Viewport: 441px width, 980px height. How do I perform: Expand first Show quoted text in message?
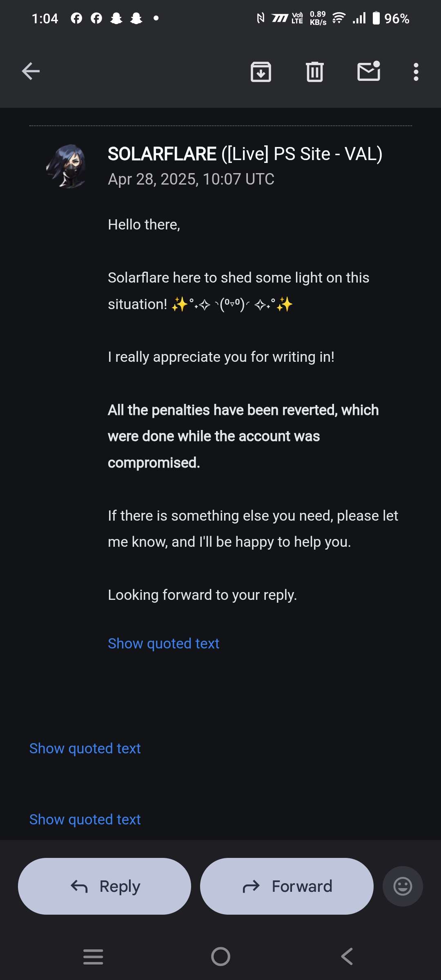163,644
